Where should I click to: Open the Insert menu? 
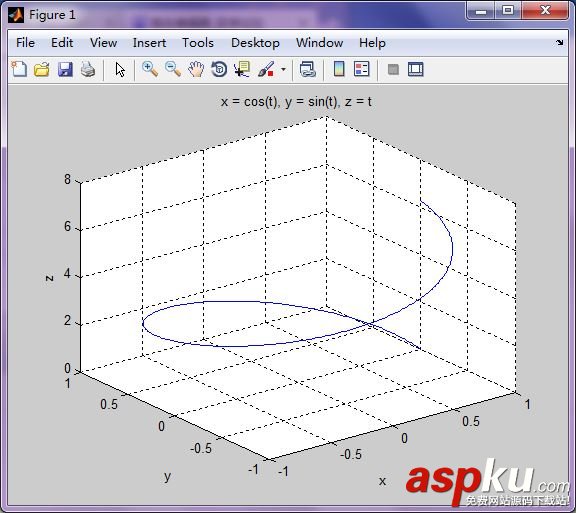coord(149,43)
